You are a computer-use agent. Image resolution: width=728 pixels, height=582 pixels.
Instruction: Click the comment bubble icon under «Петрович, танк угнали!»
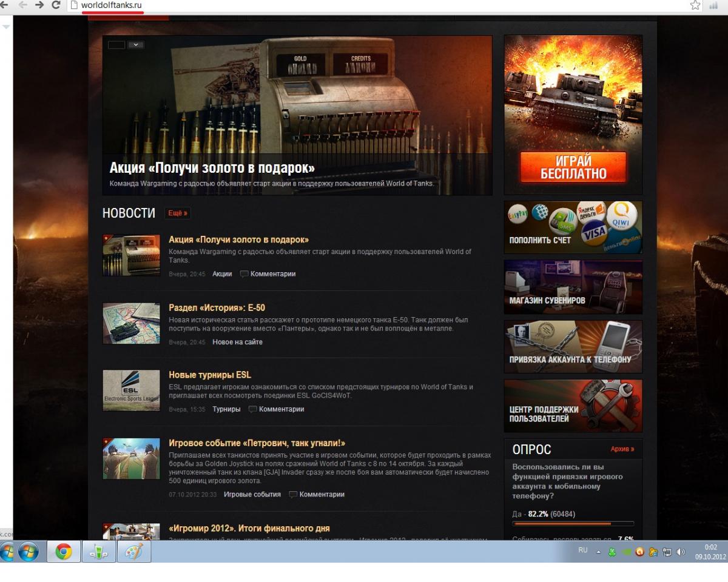tap(293, 495)
